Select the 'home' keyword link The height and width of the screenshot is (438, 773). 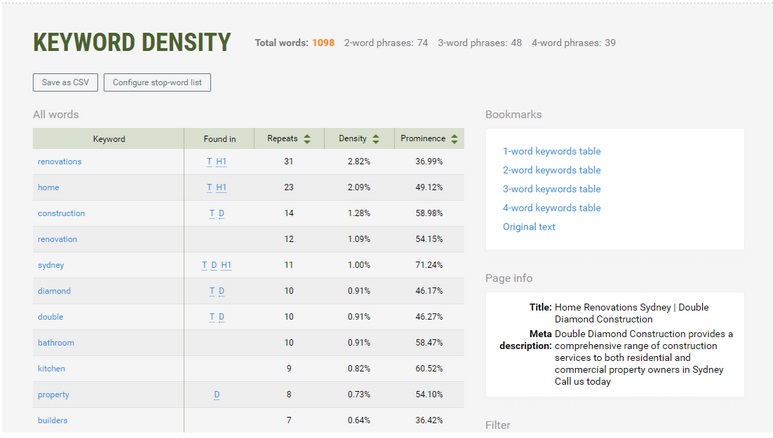pyautogui.click(x=48, y=187)
